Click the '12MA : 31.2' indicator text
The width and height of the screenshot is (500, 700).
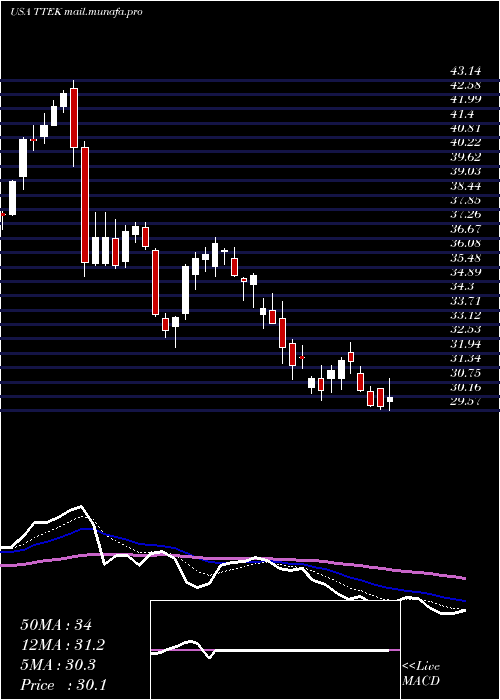pos(63,645)
